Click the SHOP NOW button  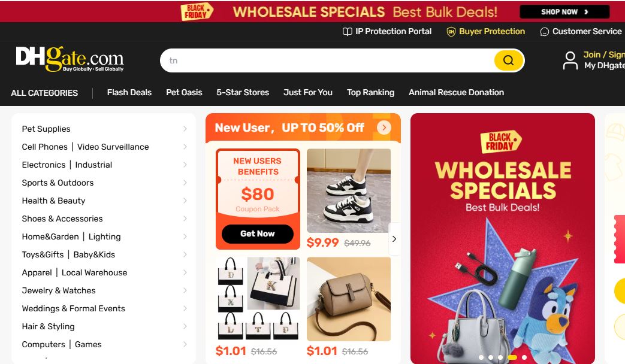click(x=564, y=12)
